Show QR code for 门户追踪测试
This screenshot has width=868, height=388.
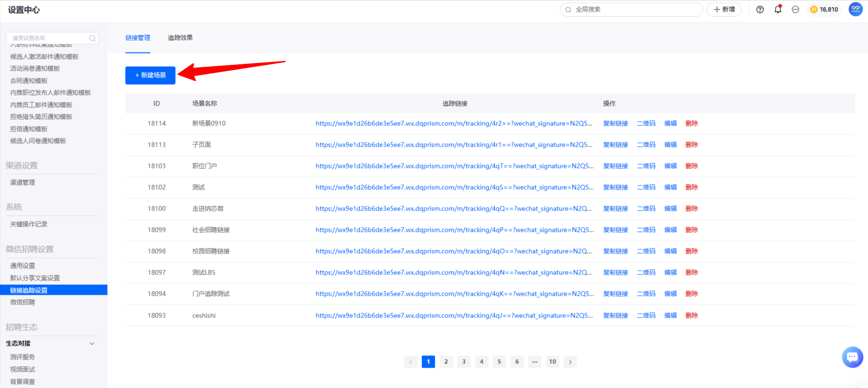(646, 294)
